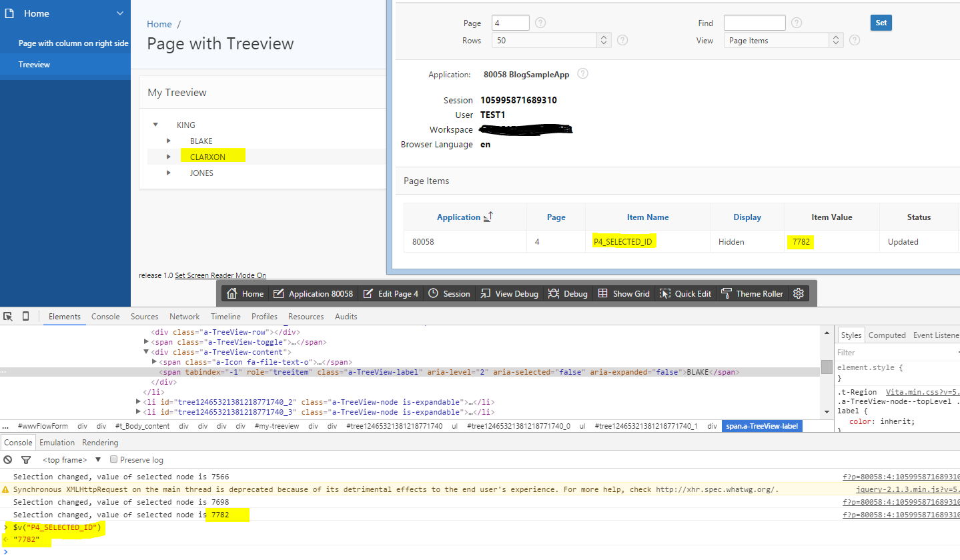
Task: Toggle device emulation mode in DevTools
Action: (24, 316)
